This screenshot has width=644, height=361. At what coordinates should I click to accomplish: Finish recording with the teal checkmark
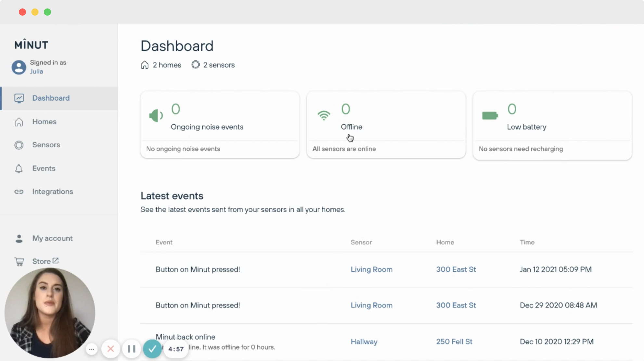152,349
